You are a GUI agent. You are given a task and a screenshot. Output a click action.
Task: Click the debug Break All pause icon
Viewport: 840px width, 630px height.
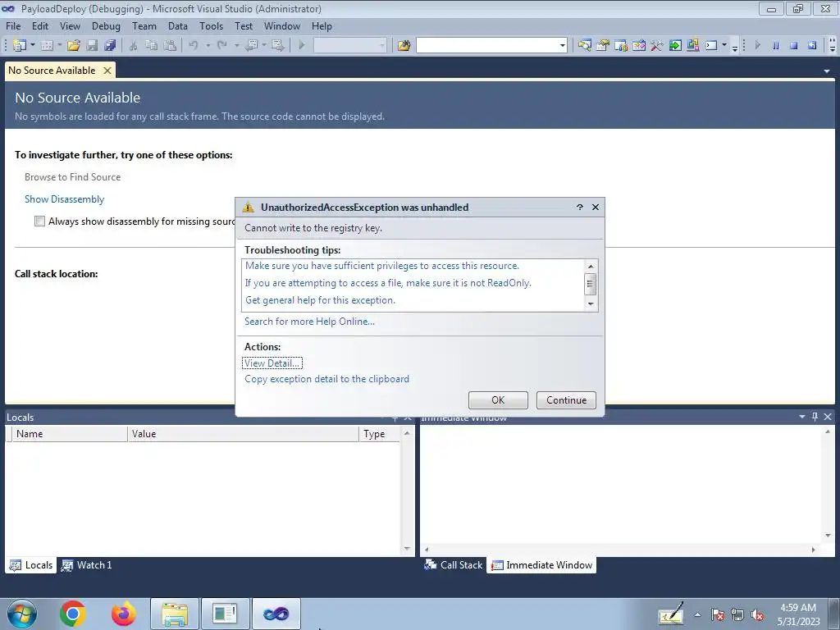(x=775, y=46)
